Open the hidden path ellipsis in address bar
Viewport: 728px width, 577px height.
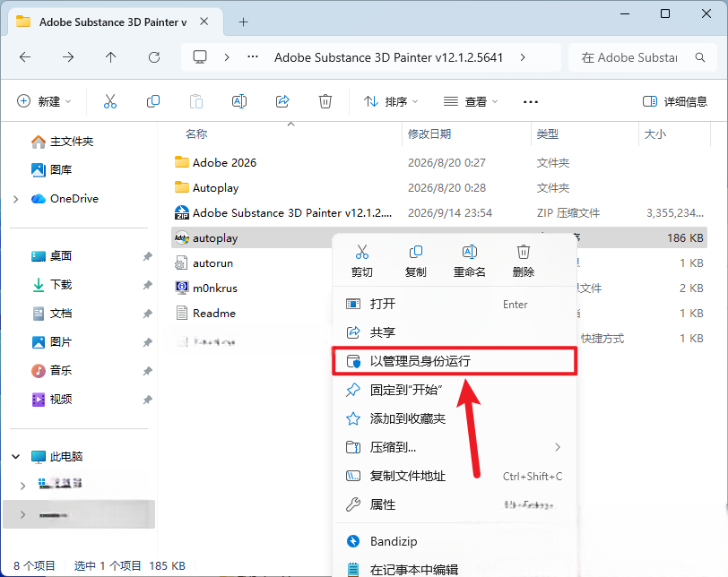[x=253, y=57]
